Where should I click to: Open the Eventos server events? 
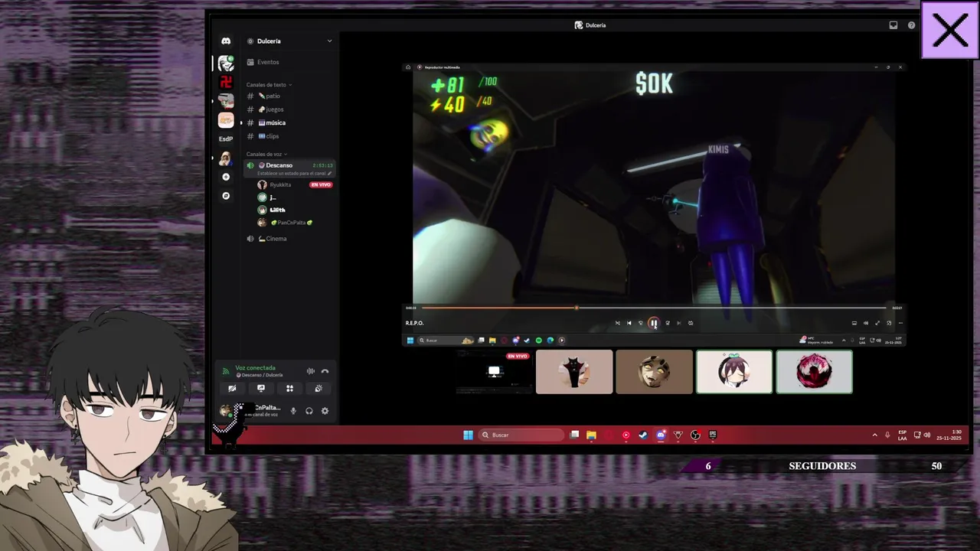coord(289,62)
